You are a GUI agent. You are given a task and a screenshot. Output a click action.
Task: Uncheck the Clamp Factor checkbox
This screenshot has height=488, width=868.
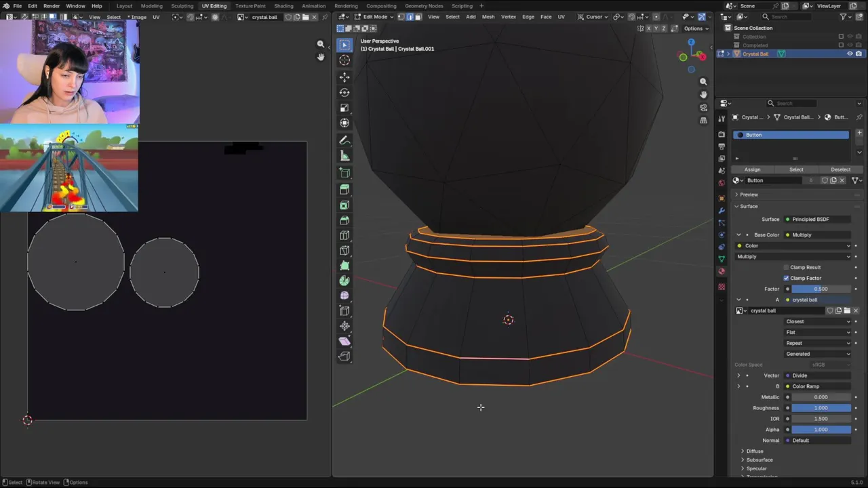787,278
